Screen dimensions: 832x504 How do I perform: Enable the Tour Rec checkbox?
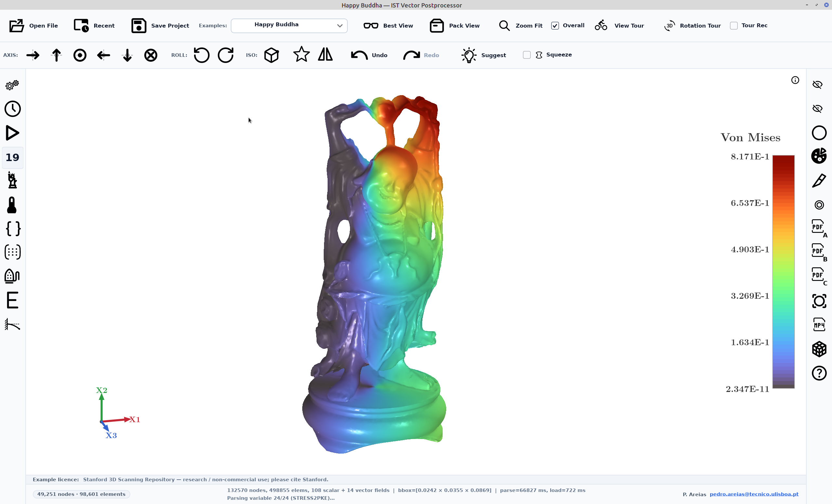coord(734,26)
